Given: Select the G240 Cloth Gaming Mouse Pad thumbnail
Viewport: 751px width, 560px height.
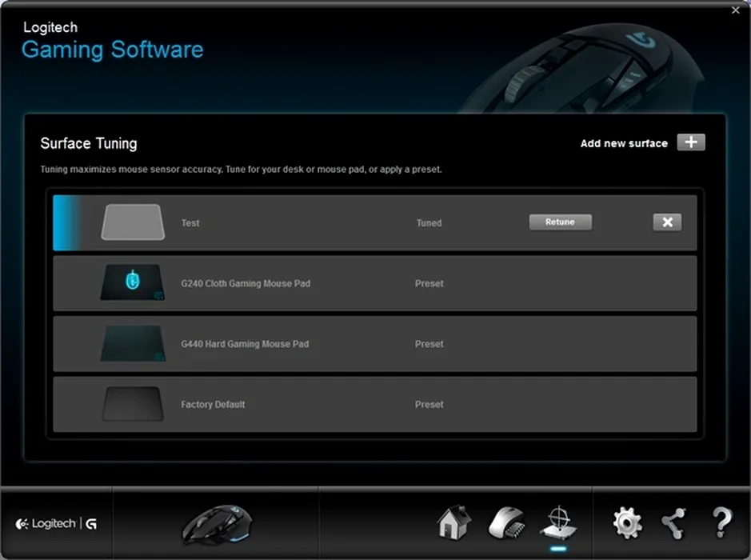Looking at the screenshot, I should tap(133, 282).
